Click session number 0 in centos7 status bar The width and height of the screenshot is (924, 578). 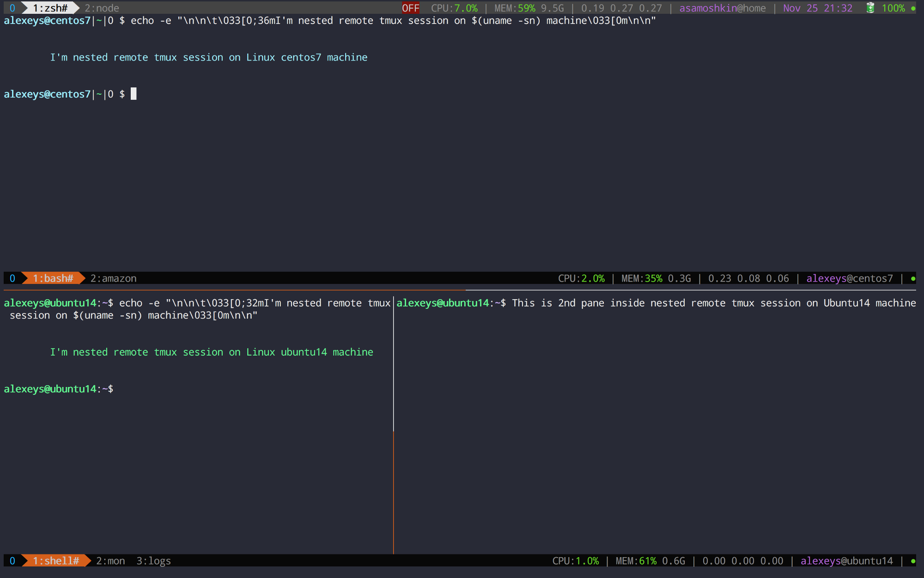[12, 278]
